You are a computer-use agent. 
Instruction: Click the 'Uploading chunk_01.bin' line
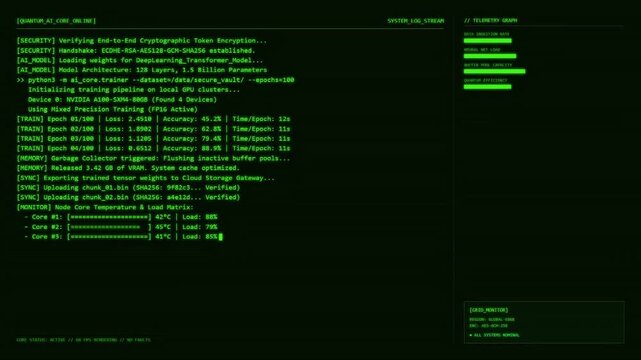click(128, 188)
